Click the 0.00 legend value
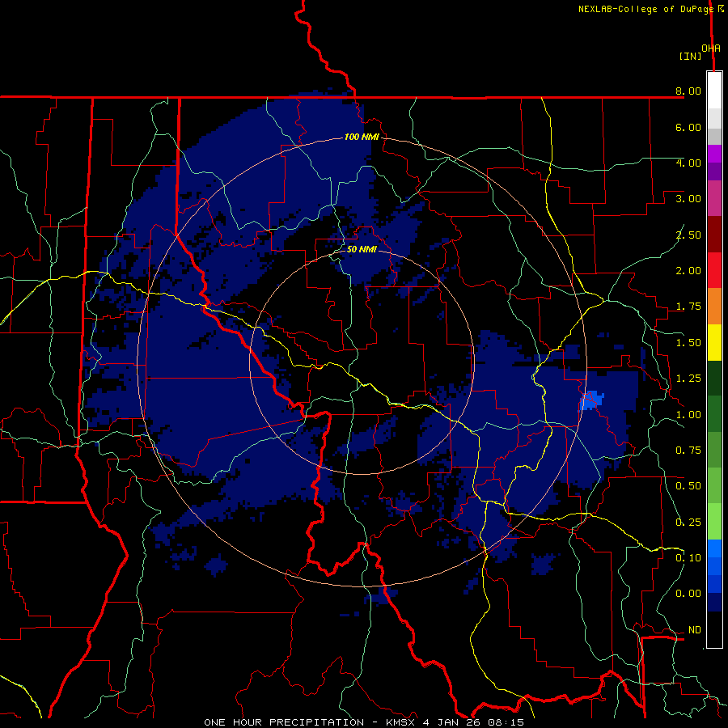728x728 pixels. click(x=688, y=594)
